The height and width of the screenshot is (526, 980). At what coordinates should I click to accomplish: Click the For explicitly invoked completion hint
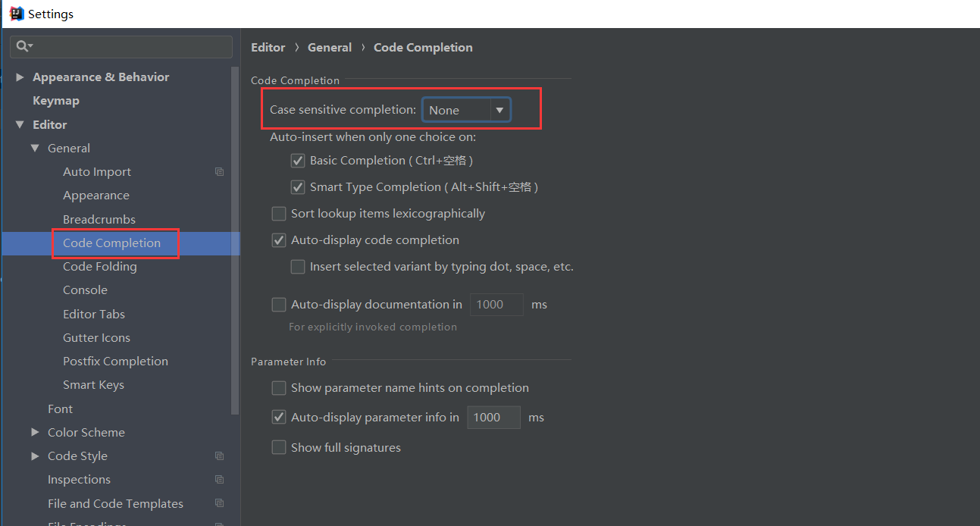point(373,327)
